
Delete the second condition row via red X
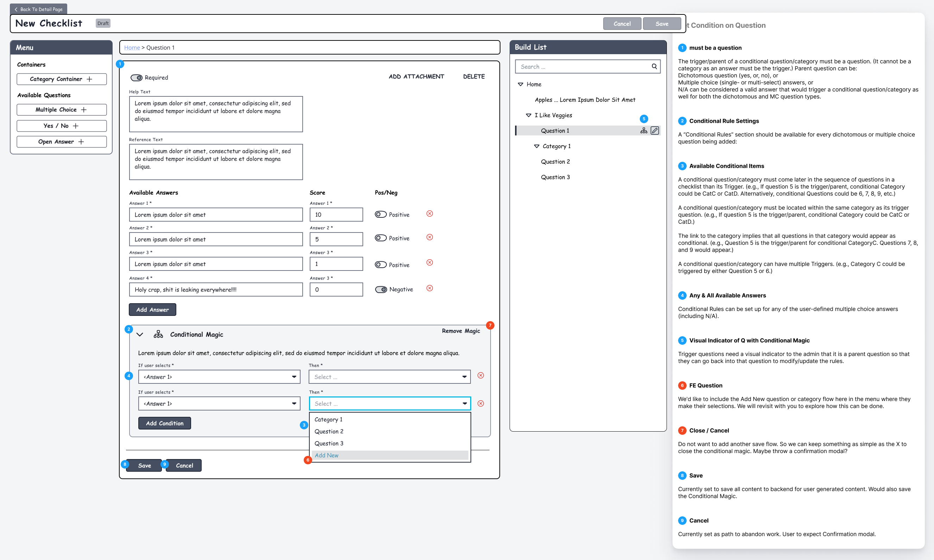pyautogui.click(x=481, y=403)
